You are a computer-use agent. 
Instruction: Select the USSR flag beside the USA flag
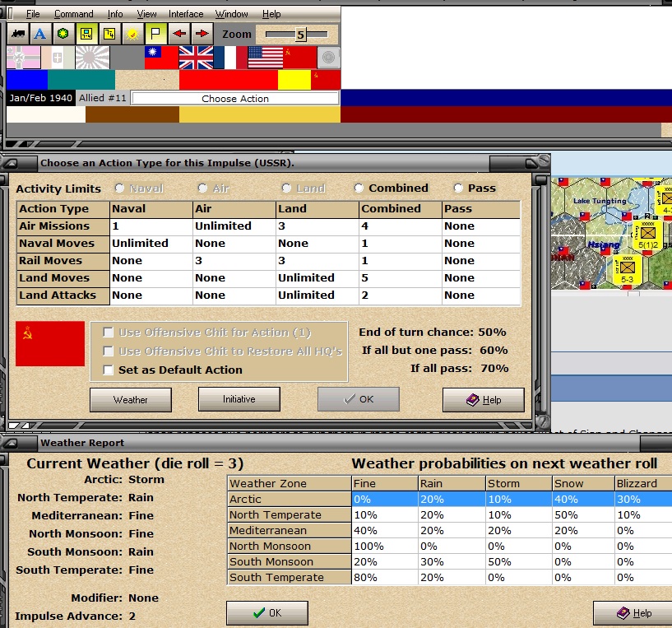tap(299, 58)
